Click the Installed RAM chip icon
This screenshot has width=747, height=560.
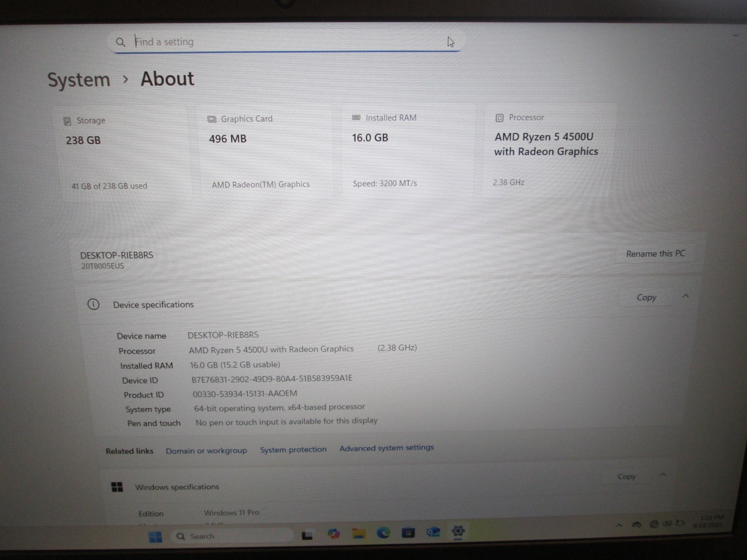pos(356,118)
